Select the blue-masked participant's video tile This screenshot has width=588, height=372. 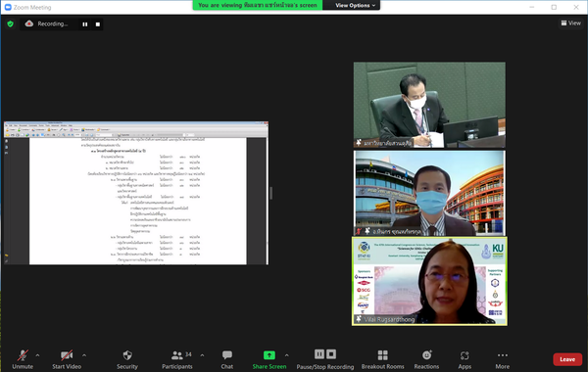[x=429, y=193]
